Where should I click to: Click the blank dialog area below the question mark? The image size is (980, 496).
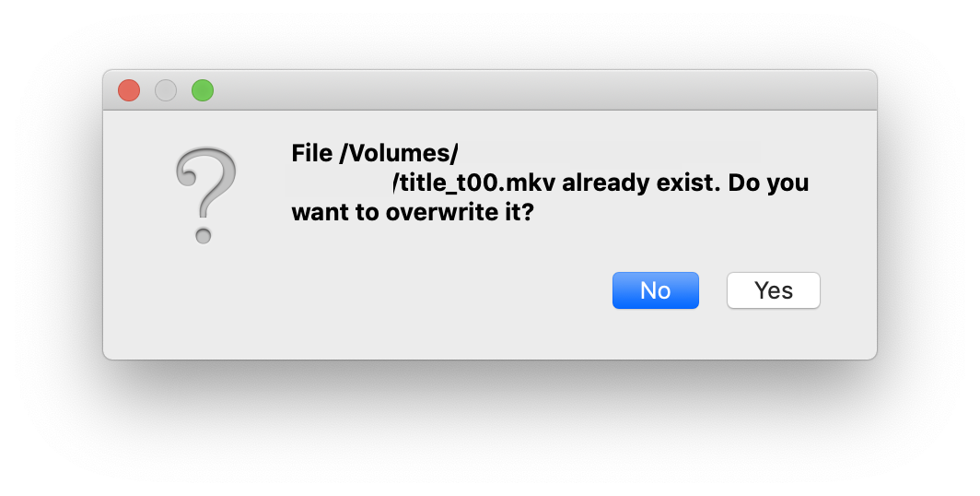coord(205,304)
